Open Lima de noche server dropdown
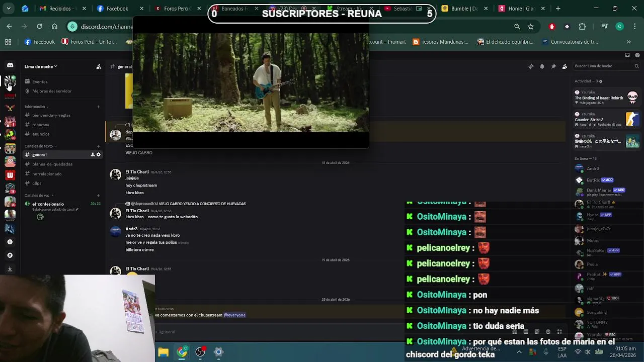The height and width of the screenshot is (362, 644). 41,66
